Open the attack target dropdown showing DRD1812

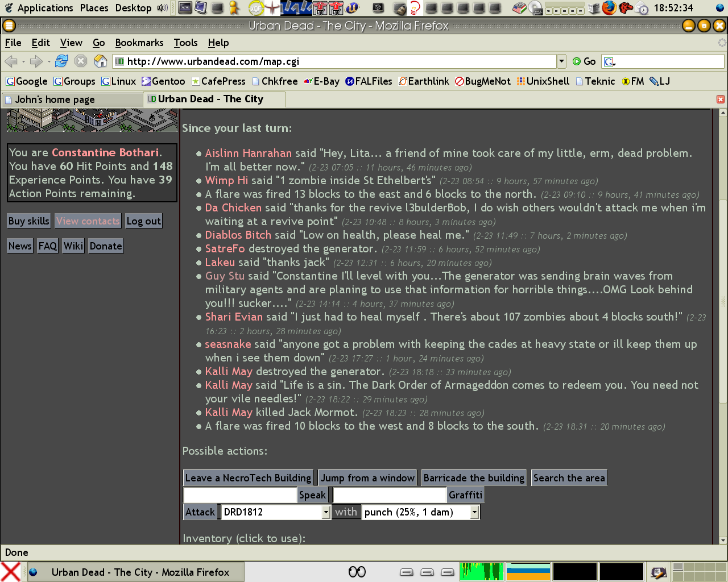click(x=326, y=512)
